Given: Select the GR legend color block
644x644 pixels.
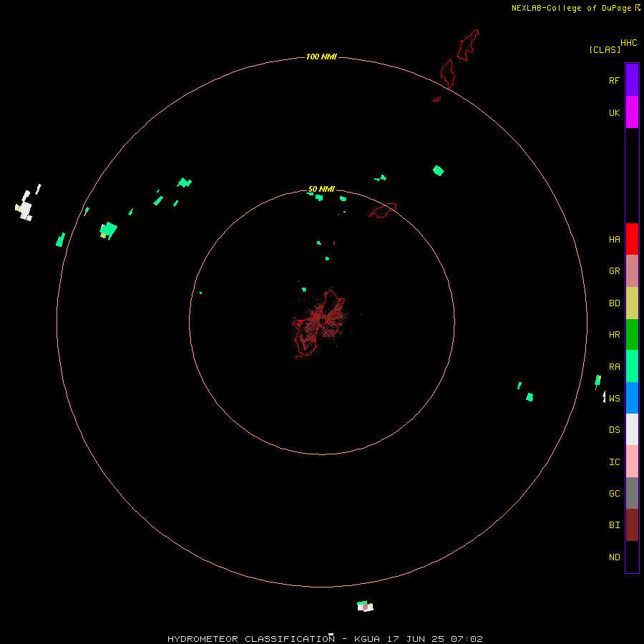Looking at the screenshot, I should click(632, 271).
